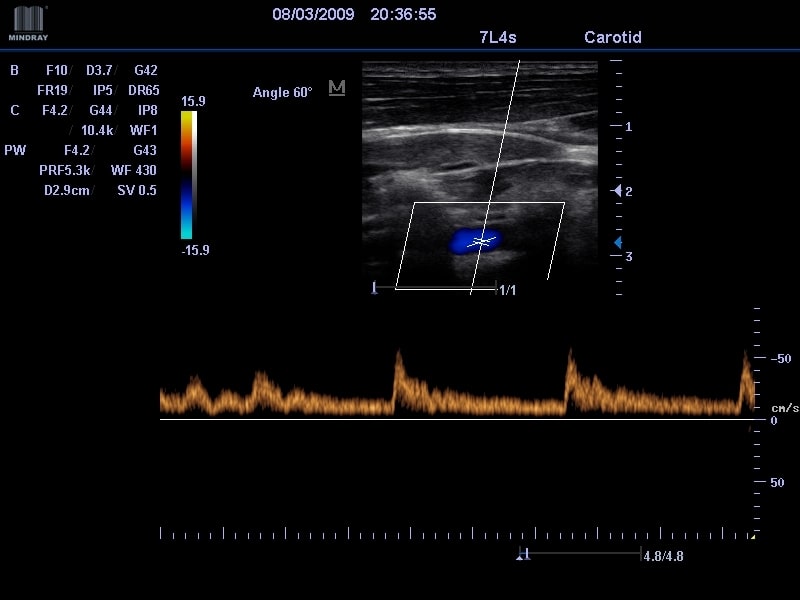
Task: Click the SV 0.5 sample volume parameter
Action: 136,191
